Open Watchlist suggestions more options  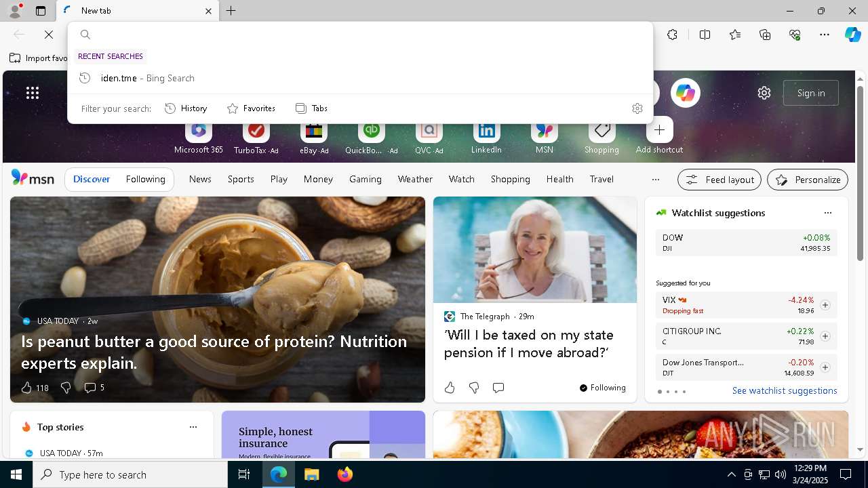click(x=827, y=213)
